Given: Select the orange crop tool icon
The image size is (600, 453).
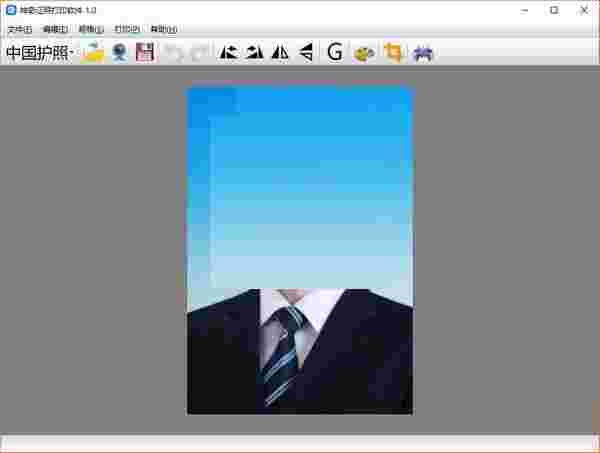Looking at the screenshot, I should (394, 52).
